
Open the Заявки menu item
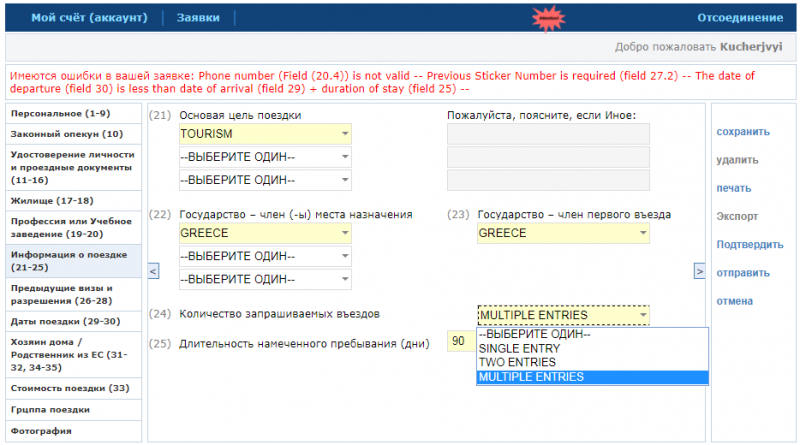point(198,18)
